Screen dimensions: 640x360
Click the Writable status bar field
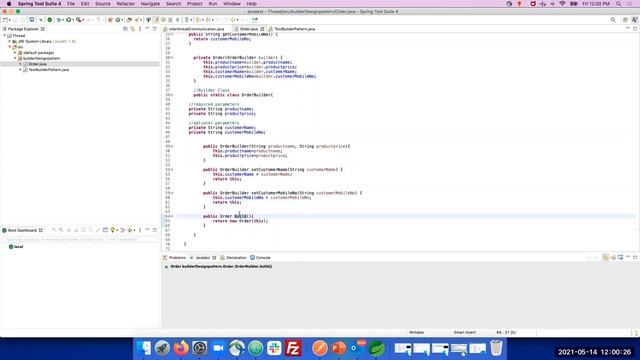tap(416, 332)
